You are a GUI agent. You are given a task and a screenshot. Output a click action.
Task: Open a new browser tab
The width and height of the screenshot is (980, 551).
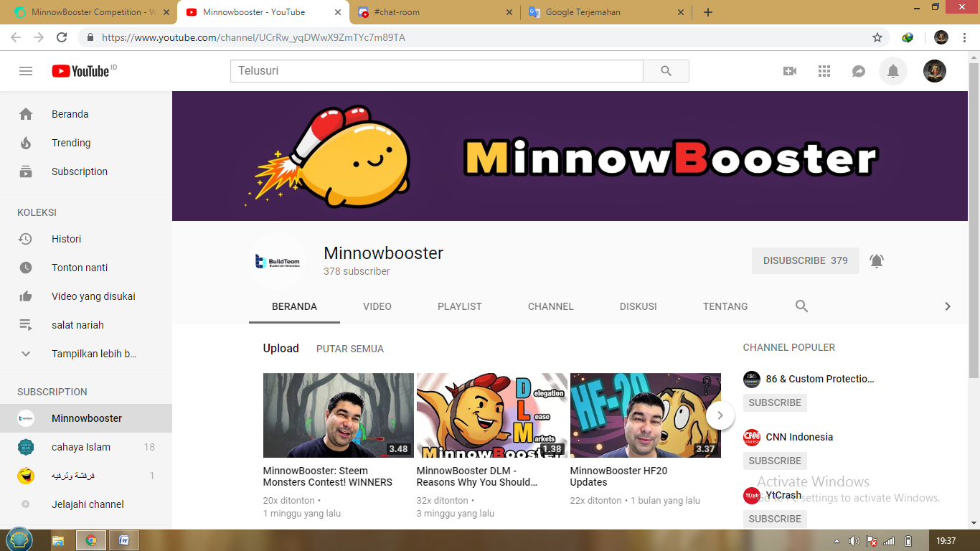tap(708, 12)
